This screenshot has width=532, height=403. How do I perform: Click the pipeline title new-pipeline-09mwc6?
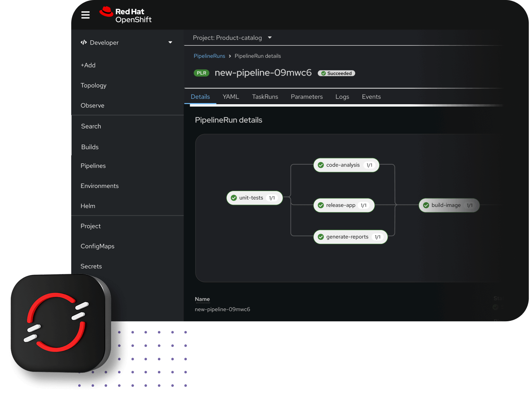pos(263,72)
